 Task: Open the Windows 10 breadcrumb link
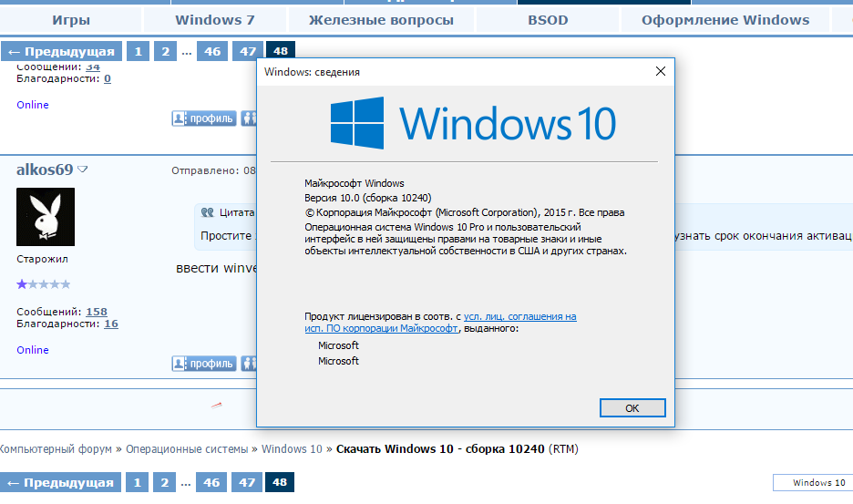pos(292,449)
